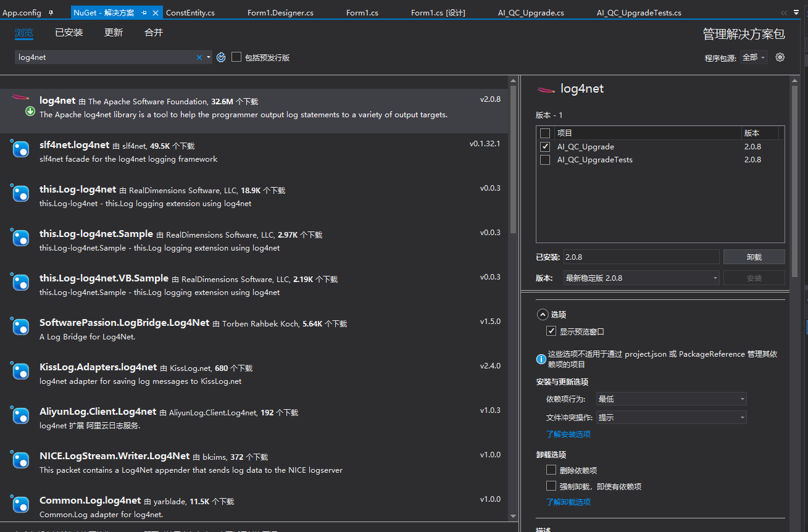Screen dimensions: 808x532
Task: Uncheck the AI_QC_Upgrade project
Action: point(545,147)
